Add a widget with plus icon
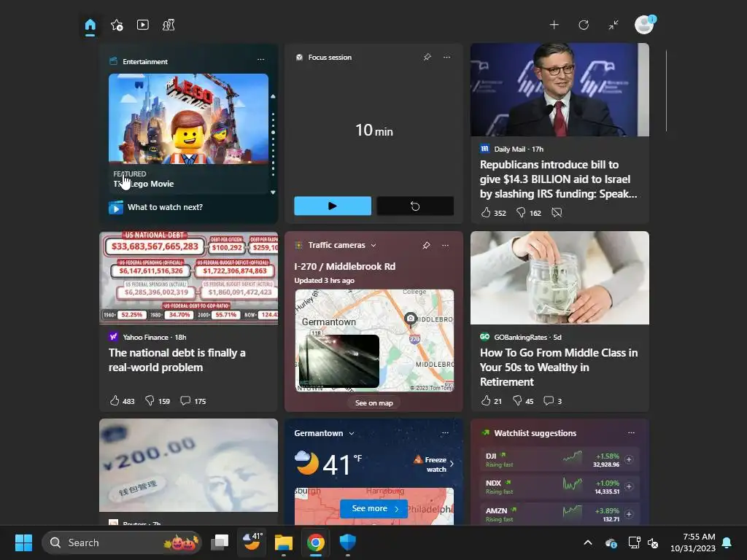 pos(554,25)
